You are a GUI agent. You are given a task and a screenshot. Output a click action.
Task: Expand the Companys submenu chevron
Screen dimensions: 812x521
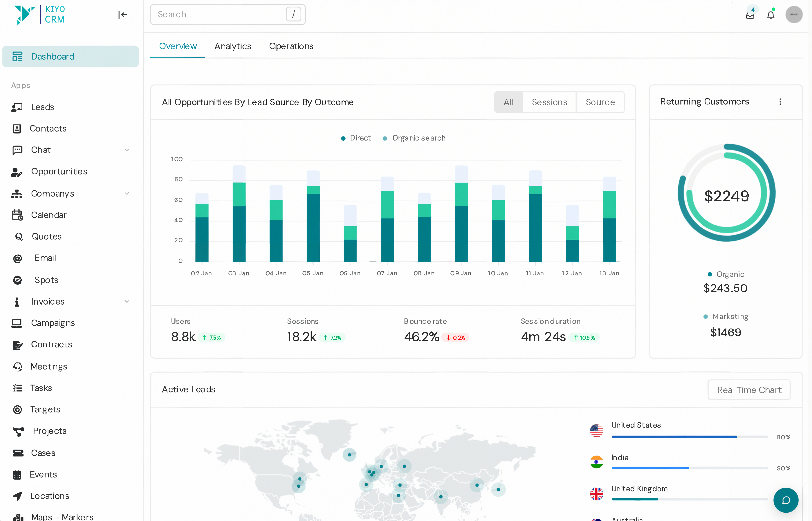click(127, 194)
